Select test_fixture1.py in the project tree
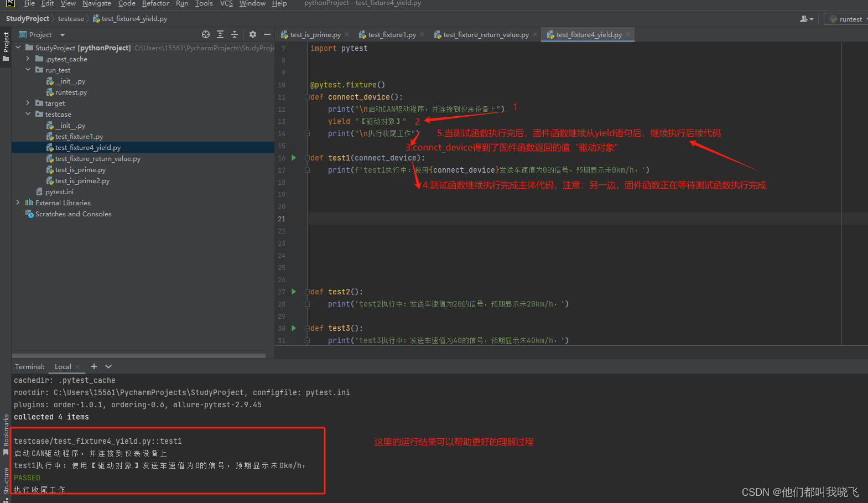868x503 pixels. click(x=79, y=137)
